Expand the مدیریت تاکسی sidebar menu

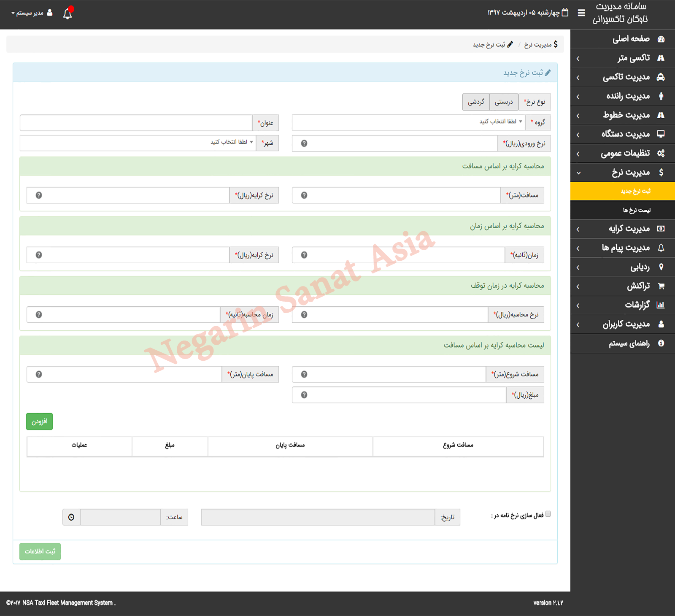click(x=623, y=77)
